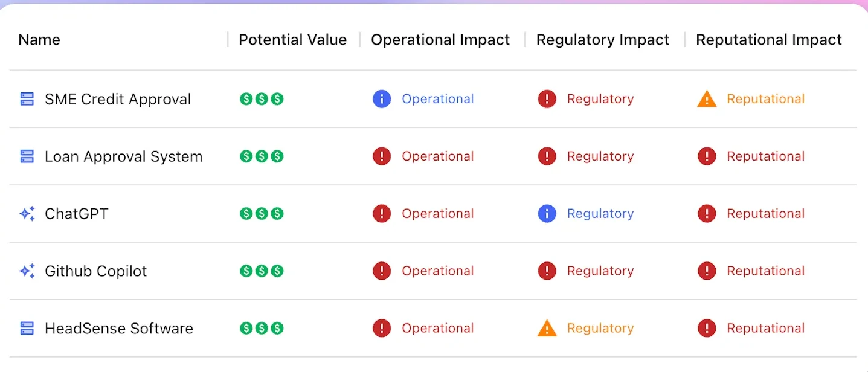Click the server icon beside HeadSense Software
This screenshot has width=868, height=372.
point(27,329)
